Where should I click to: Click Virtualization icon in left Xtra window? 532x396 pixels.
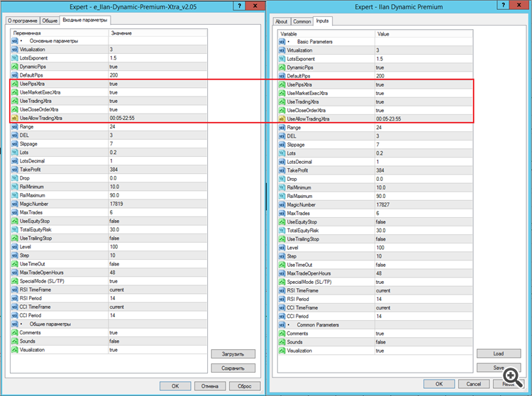(x=15, y=50)
